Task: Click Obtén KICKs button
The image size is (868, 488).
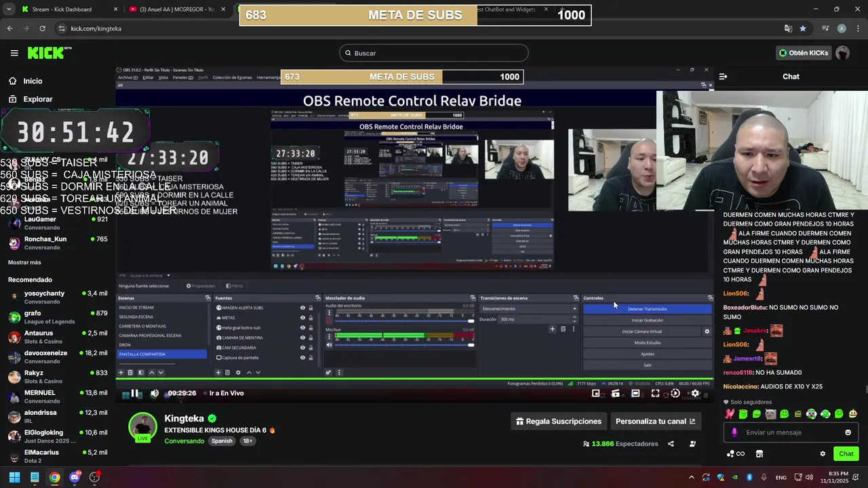Action: [803, 53]
